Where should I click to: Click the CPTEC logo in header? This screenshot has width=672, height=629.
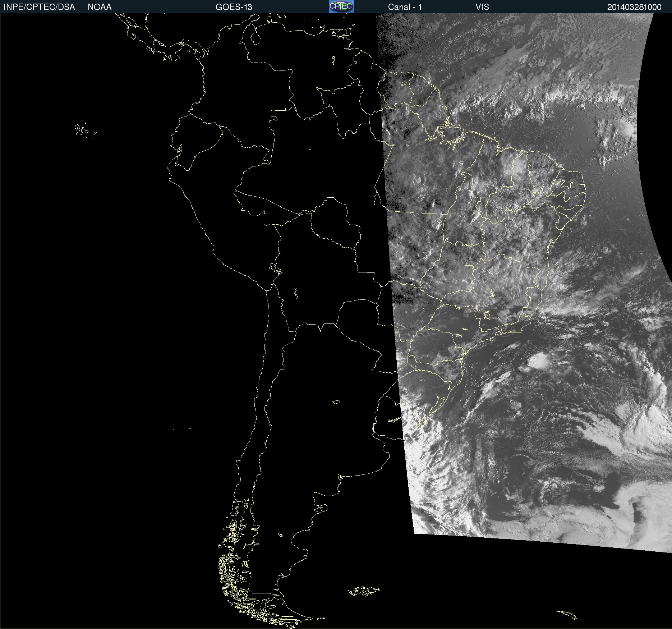(x=341, y=6)
